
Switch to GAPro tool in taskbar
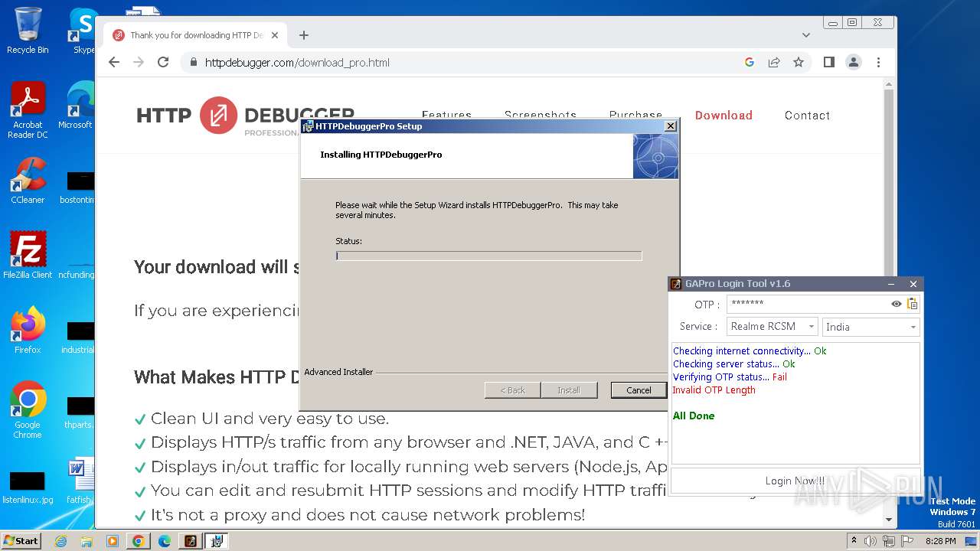click(191, 541)
